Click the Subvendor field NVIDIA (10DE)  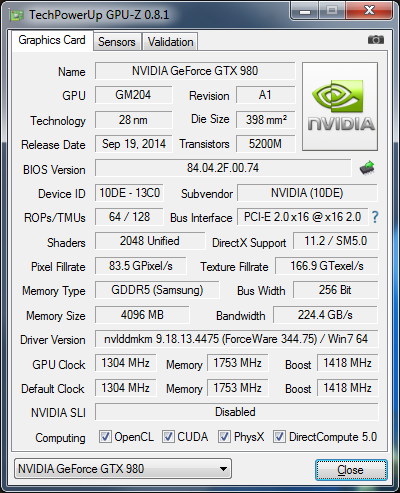coord(307,193)
